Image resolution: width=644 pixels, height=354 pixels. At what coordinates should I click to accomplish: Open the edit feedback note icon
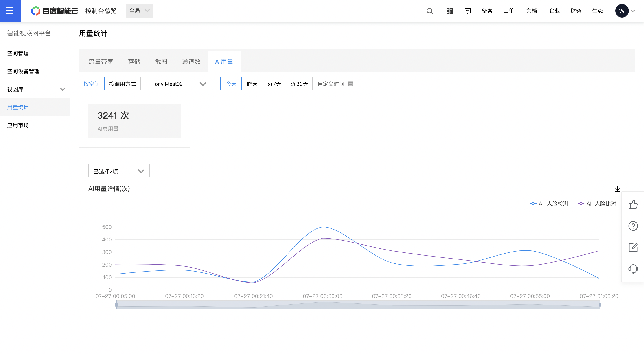633,248
